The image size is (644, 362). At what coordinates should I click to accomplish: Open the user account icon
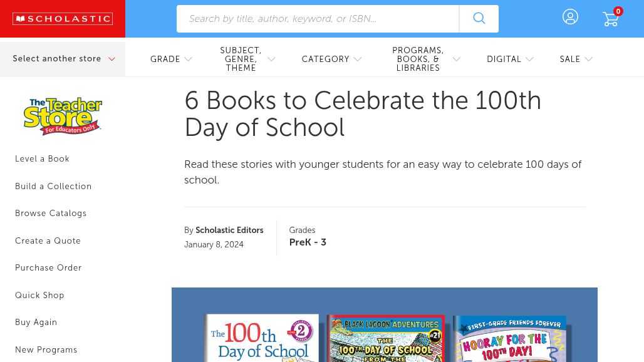tap(570, 17)
